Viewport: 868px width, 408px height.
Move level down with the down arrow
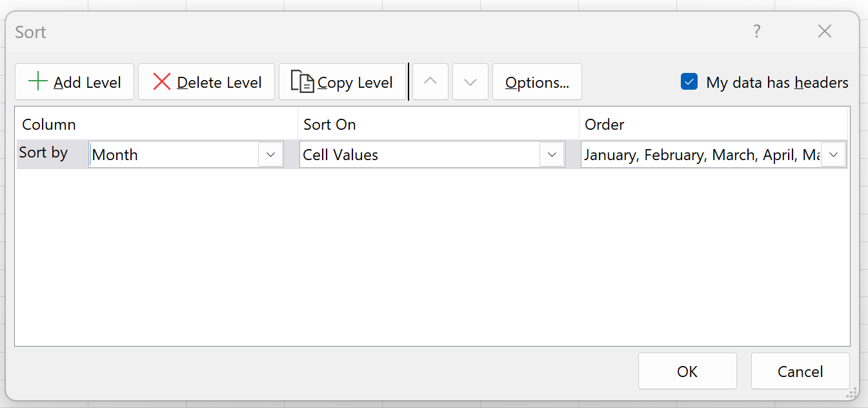coord(470,82)
